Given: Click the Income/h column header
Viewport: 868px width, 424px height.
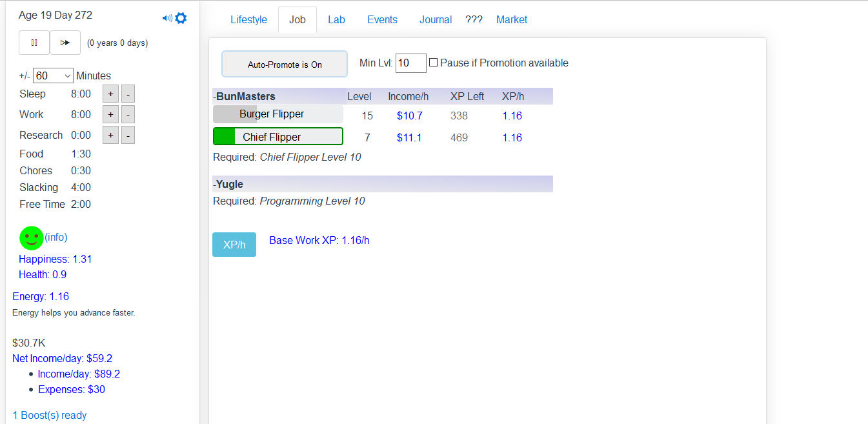Looking at the screenshot, I should coord(409,96).
